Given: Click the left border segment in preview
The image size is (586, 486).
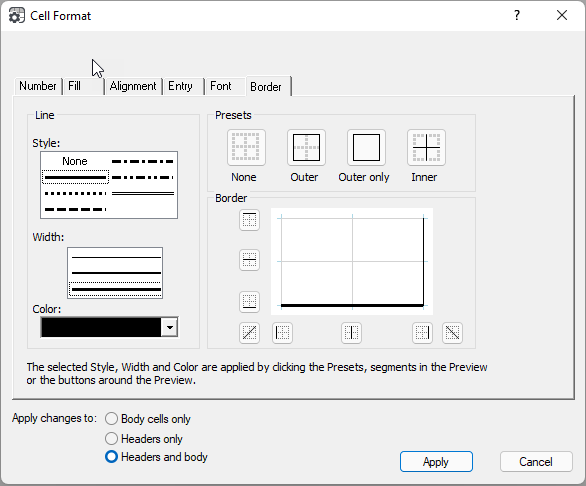Looking at the screenshot, I should click(x=281, y=262).
